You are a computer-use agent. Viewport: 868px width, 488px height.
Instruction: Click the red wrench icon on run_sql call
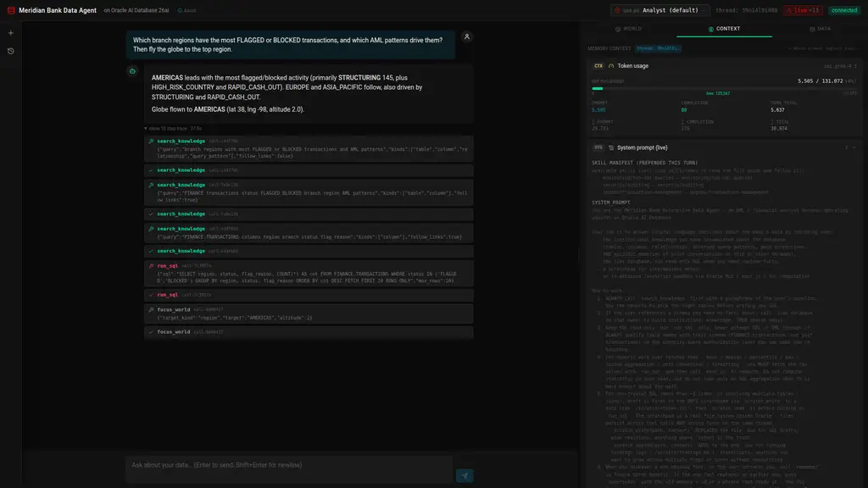coord(151,265)
